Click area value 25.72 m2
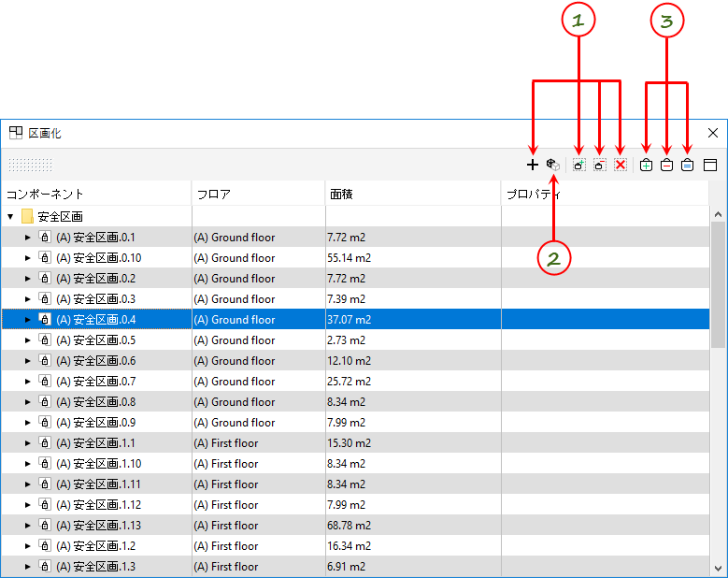Image resolution: width=728 pixels, height=578 pixels. 350,382
